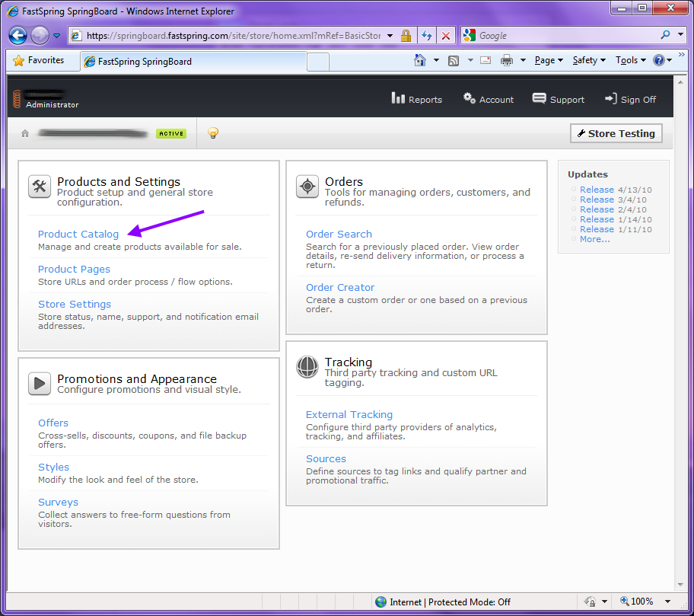Click the Print icon
Viewport: 694px width, 616px height.
507,60
